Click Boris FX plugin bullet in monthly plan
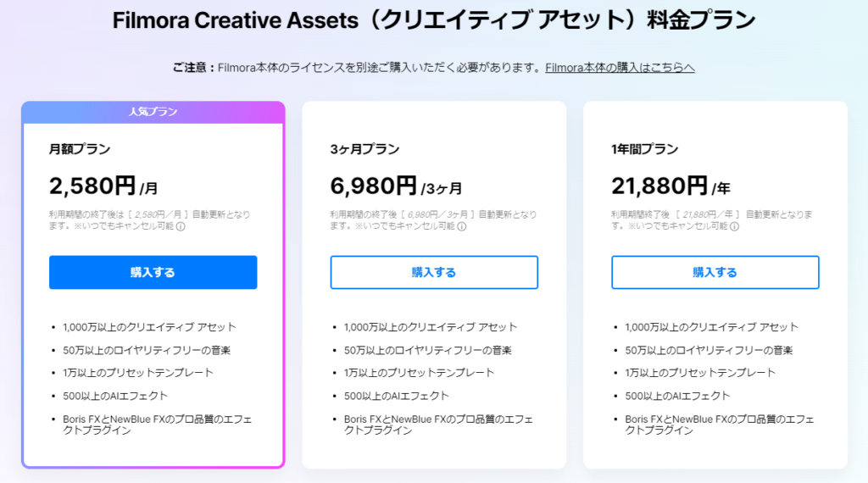868x483 pixels. coord(157,425)
